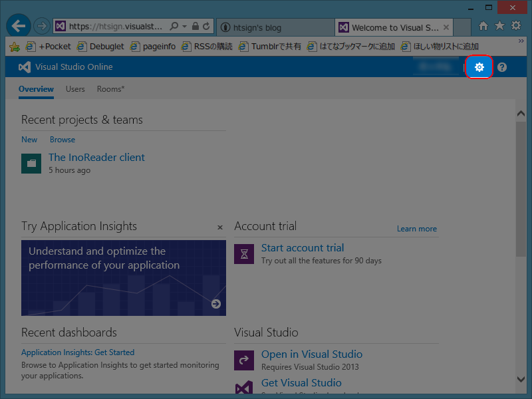This screenshot has height=399, width=532.
Task: Click the lock security icon in address bar
Action: click(195, 26)
